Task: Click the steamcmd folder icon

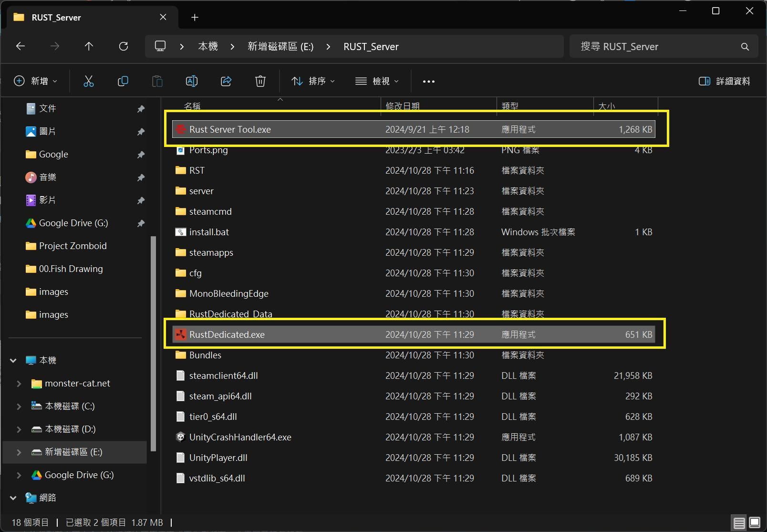Action: tap(180, 211)
